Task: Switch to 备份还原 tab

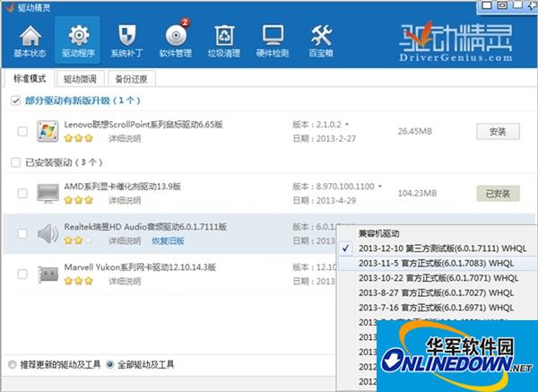Action: (132, 79)
